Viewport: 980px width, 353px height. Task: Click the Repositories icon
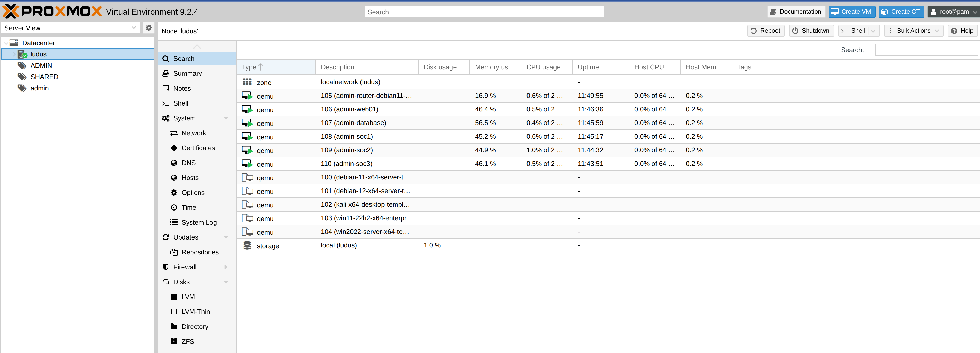tap(174, 252)
